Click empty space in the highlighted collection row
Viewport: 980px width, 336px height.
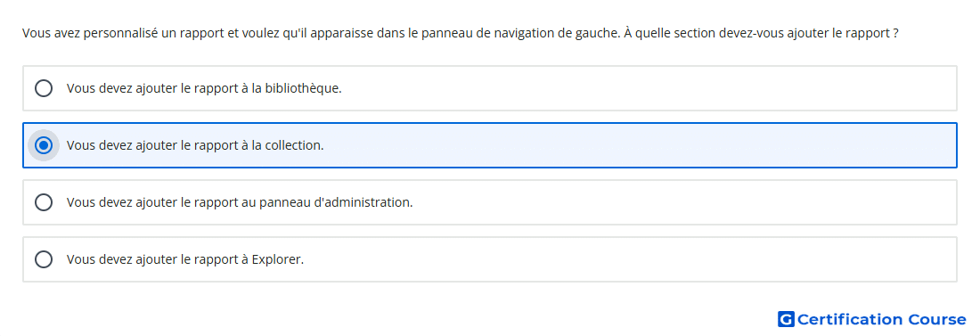pos(641,146)
